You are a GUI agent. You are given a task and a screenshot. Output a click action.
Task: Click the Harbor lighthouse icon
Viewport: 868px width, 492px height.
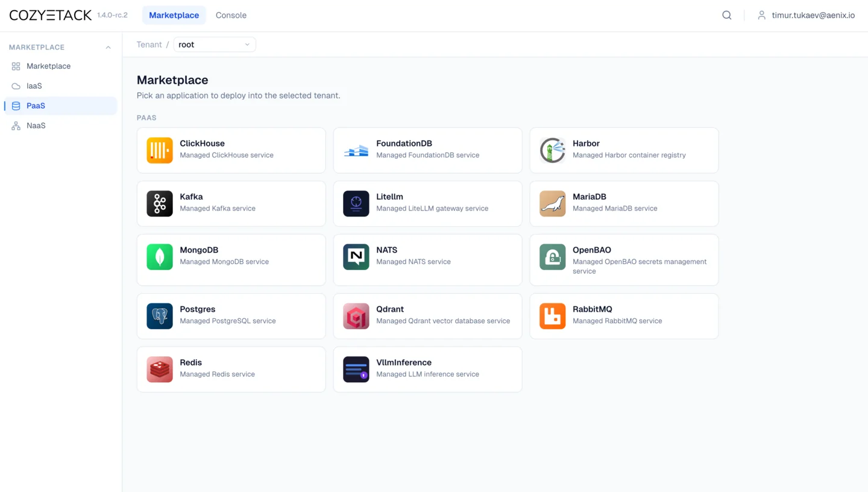(x=553, y=150)
